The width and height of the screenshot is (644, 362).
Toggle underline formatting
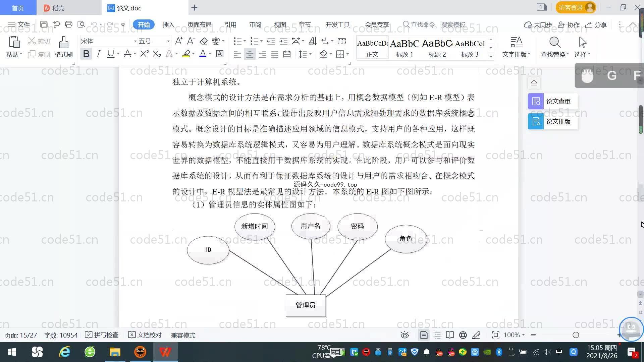pyautogui.click(x=110, y=54)
